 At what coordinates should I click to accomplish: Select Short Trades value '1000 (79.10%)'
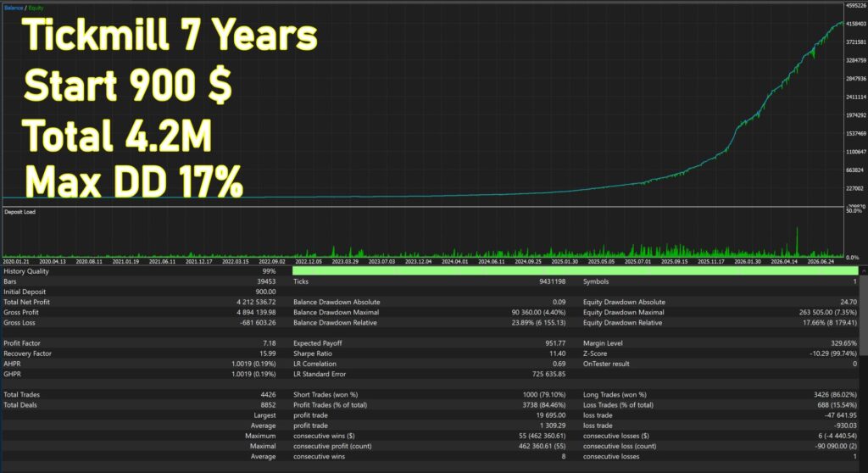coord(544,395)
